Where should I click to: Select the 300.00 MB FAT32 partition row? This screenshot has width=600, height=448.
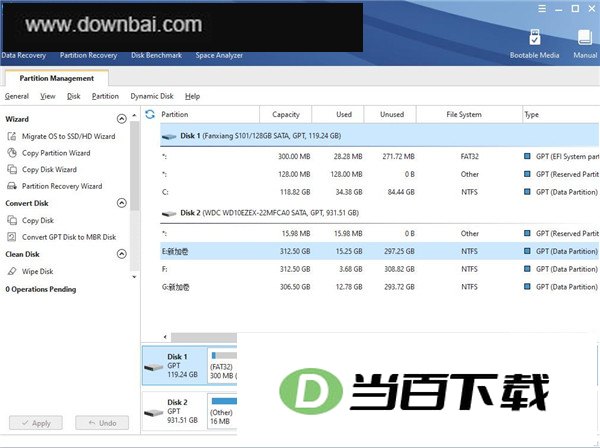(380, 156)
